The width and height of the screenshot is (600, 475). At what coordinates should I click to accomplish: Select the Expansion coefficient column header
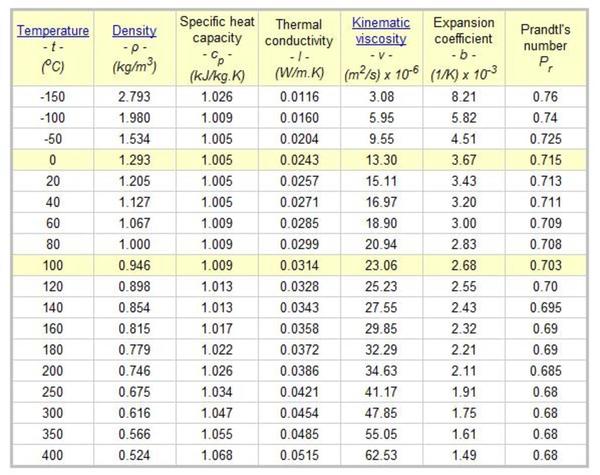463,49
